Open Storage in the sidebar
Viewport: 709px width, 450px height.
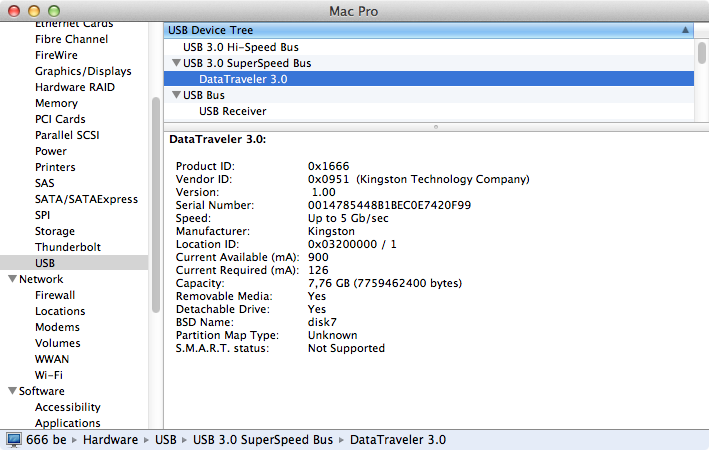click(55, 231)
